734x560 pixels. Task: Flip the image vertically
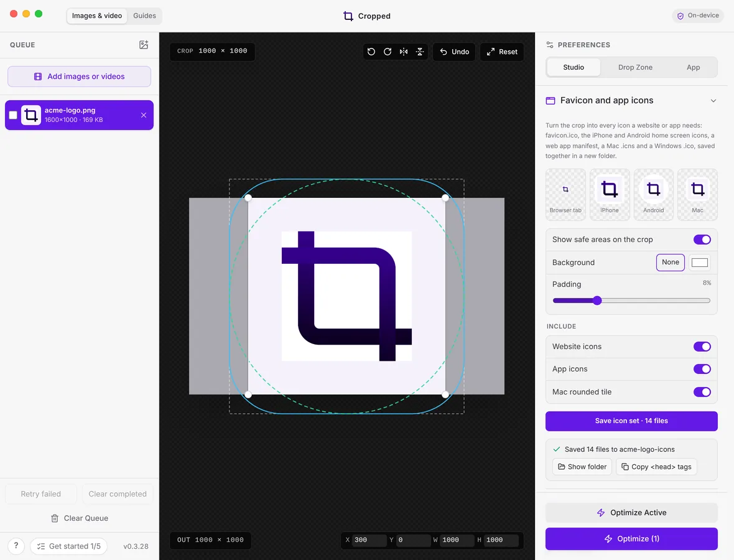click(x=420, y=52)
